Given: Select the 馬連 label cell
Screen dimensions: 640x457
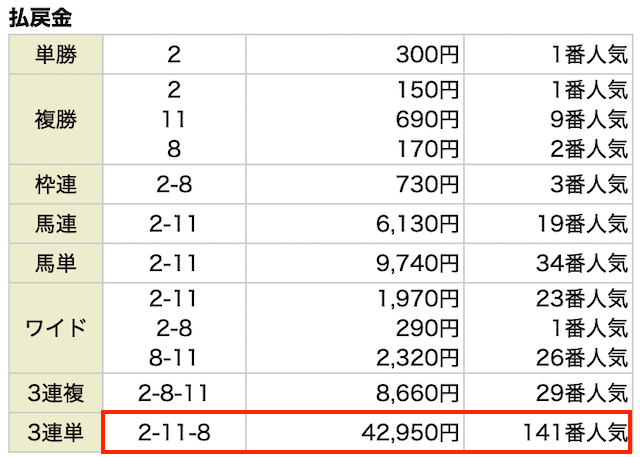Looking at the screenshot, I should (x=56, y=224).
